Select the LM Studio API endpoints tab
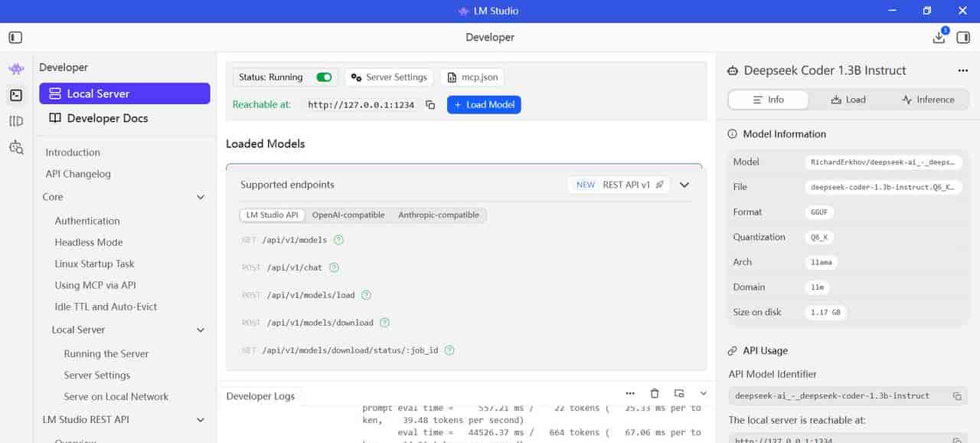This screenshot has width=980, height=443. pos(272,215)
